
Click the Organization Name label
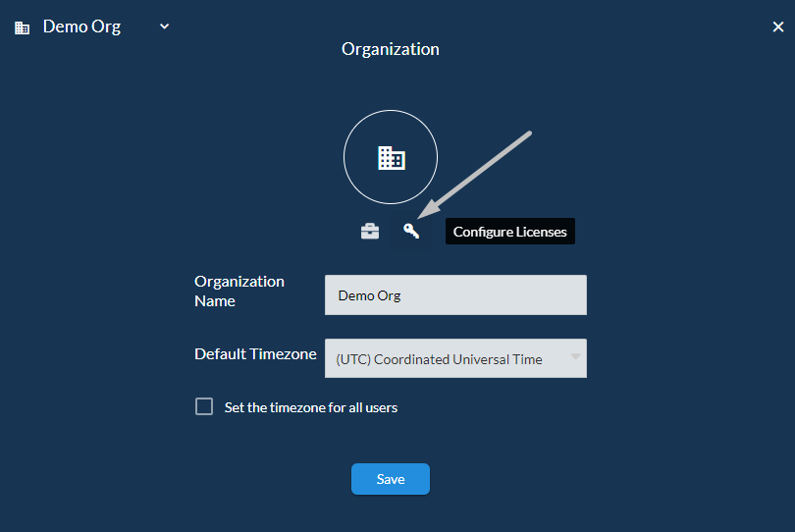239,292
